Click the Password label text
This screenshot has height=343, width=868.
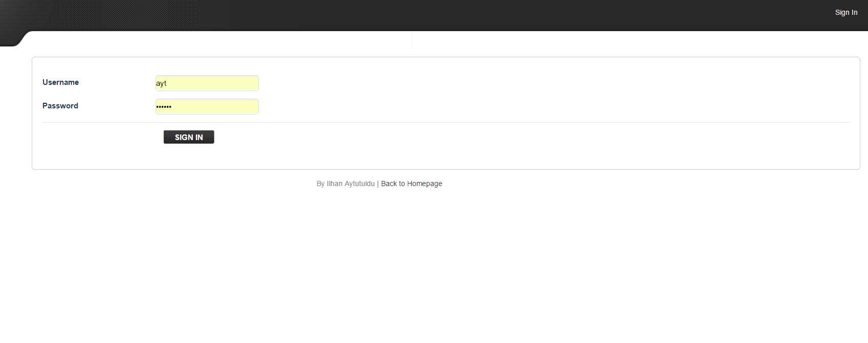click(x=60, y=106)
